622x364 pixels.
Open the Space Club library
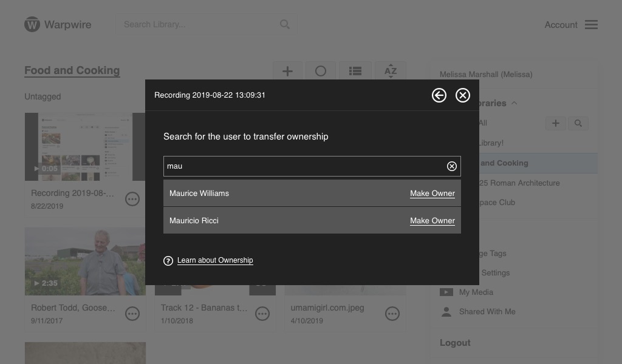[x=497, y=203]
